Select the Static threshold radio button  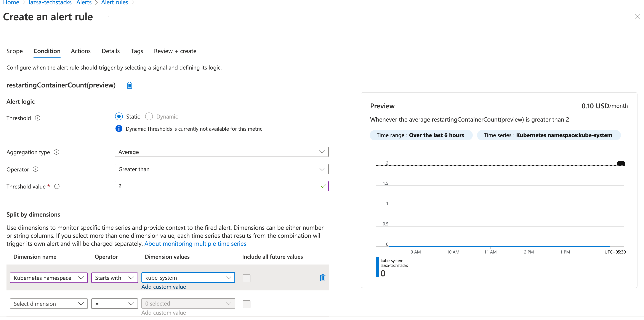[x=119, y=116]
